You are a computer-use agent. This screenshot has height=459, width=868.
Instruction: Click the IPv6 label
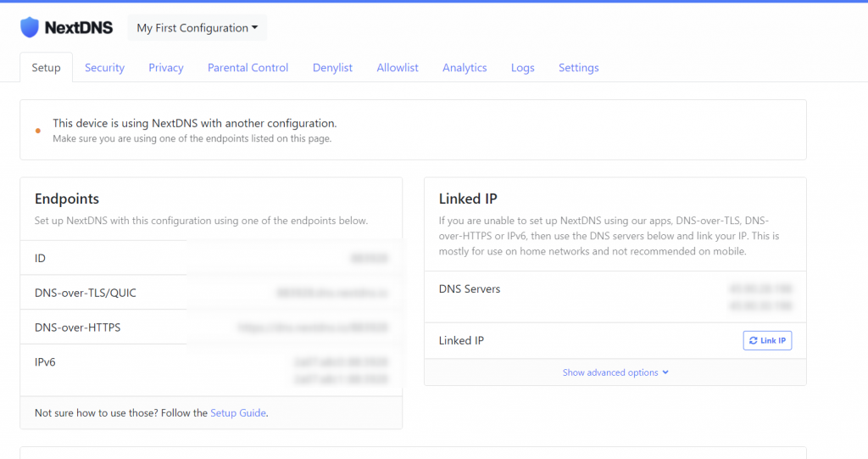pyautogui.click(x=45, y=362)
